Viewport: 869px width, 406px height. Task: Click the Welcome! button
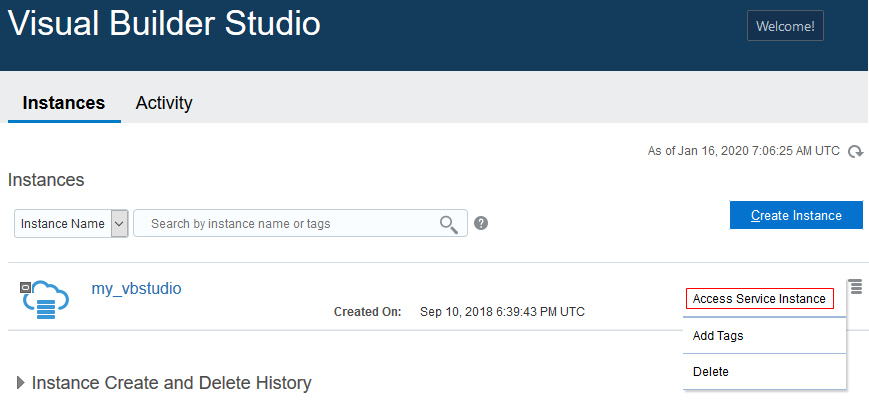pos(785,26)
